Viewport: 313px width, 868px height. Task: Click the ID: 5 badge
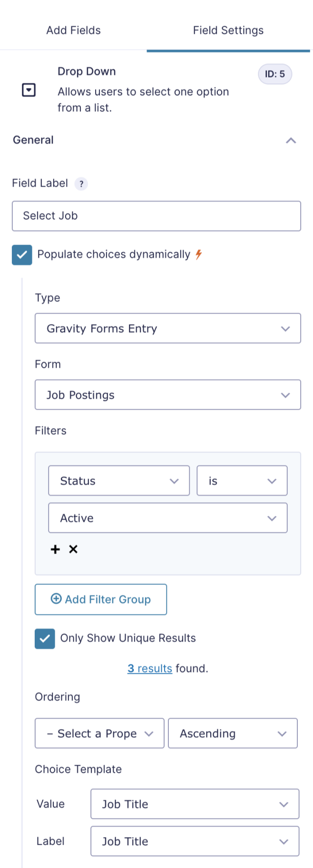(x=275, y=74)
